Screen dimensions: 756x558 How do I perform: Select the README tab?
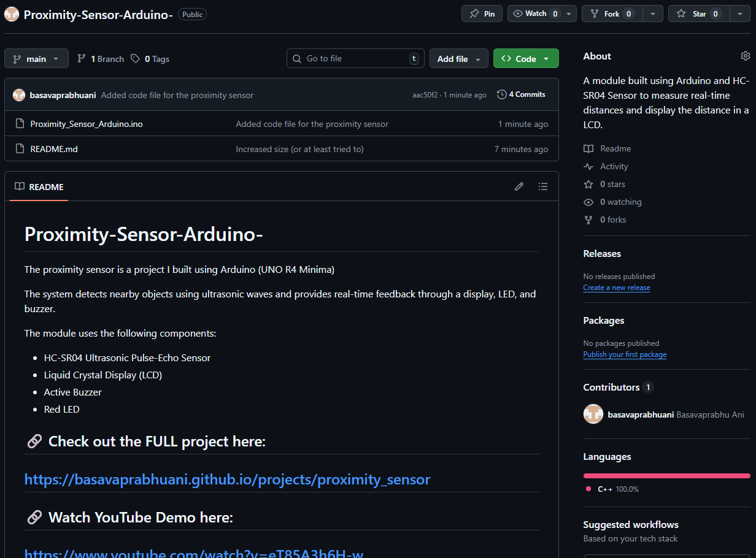coord(39,187)
